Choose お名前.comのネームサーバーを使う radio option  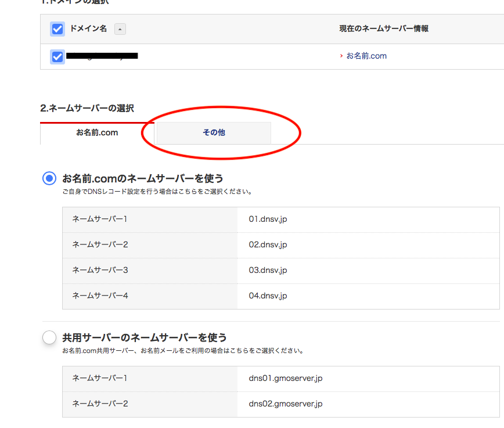click(x=49, y=178)
